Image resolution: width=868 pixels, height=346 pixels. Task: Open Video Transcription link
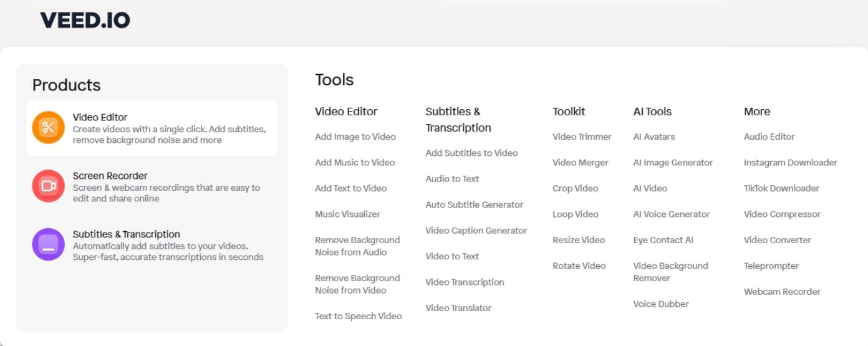pyautogui.click(x=465, y=282)
